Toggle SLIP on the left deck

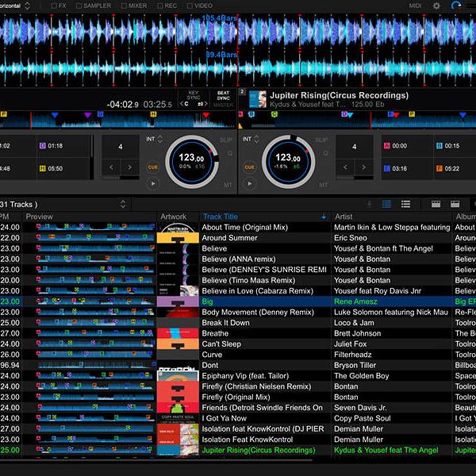tap(227, 140)
